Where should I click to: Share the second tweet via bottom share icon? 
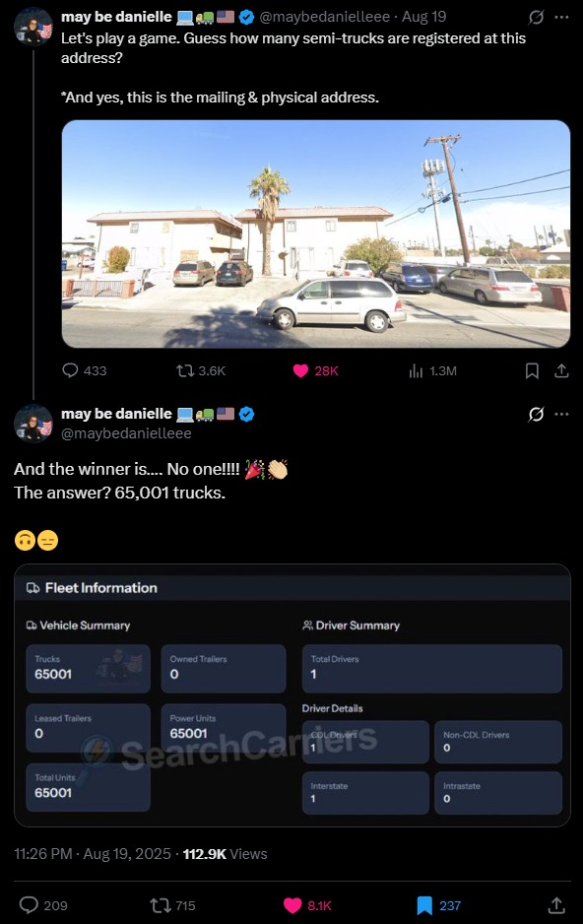coord(556,905)
